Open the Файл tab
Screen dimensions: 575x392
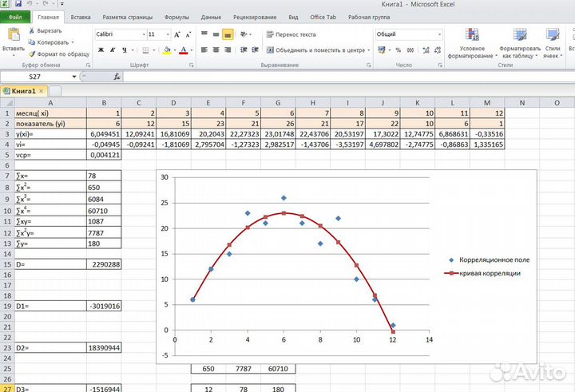click(x=15, y=17)
